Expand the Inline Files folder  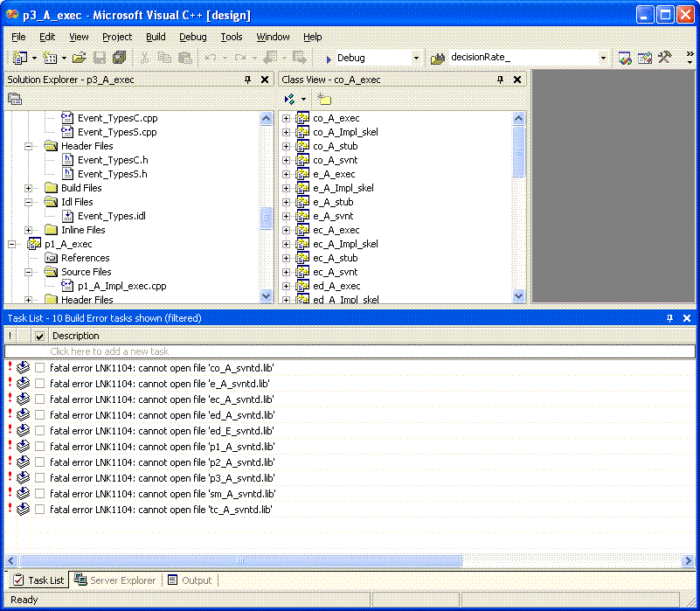click(28, 230)
